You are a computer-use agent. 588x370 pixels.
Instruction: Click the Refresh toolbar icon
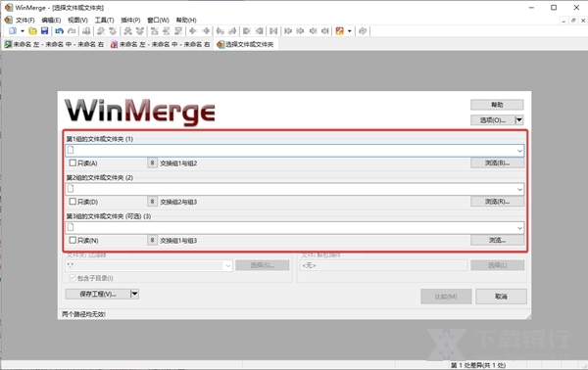363,31
